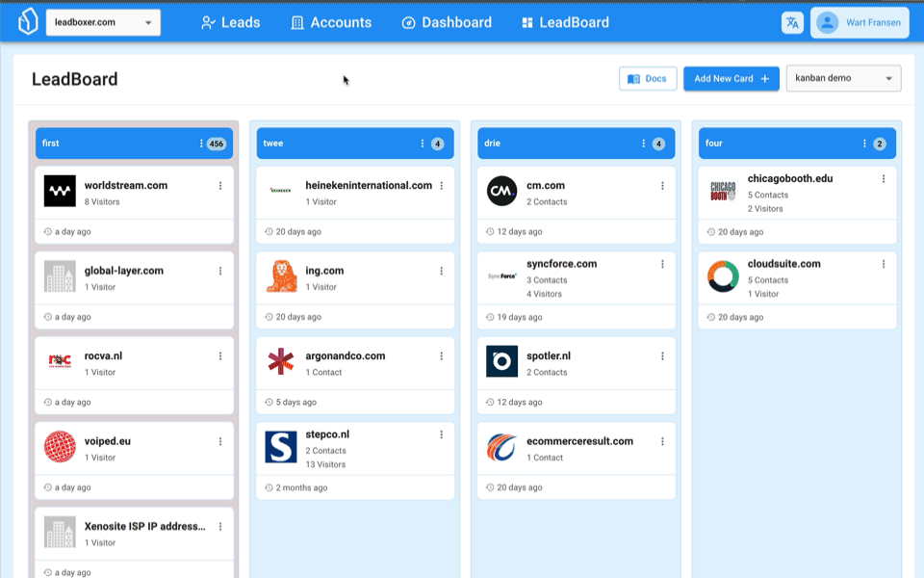924x578 pixels.
Task: Click the twee column header
Action: click(355, 144)
